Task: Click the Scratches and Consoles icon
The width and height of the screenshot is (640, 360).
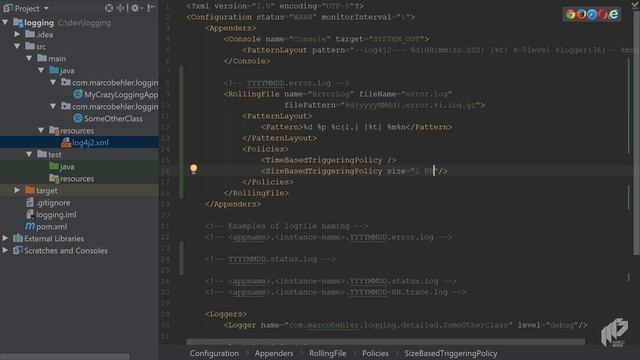Action: (x=18, y=250)
